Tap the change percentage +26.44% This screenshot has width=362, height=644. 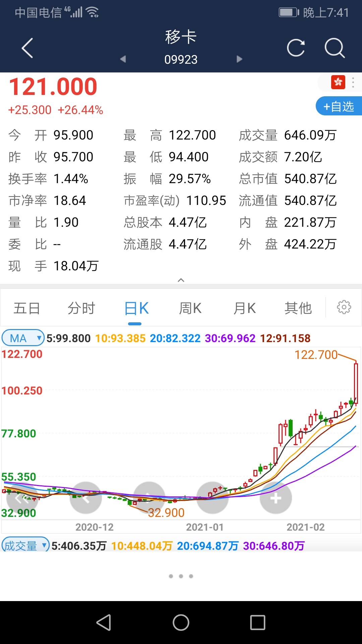pos(80,110)
